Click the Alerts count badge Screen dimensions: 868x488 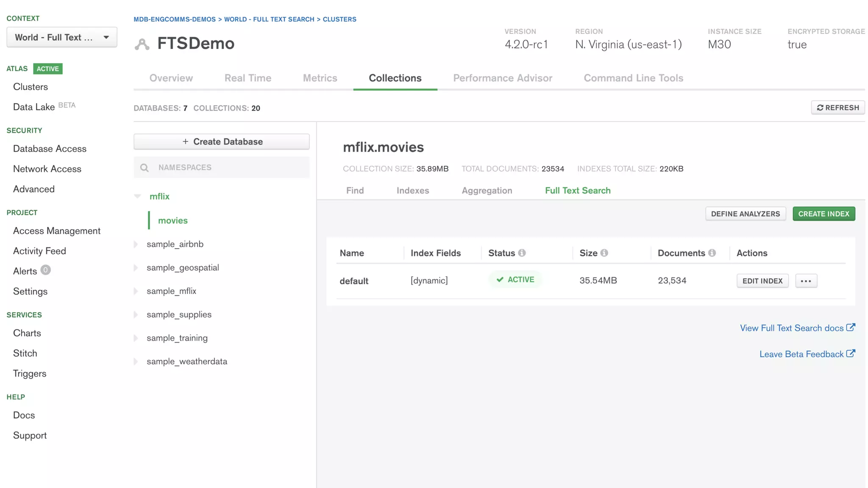click(x=45, y=270)
